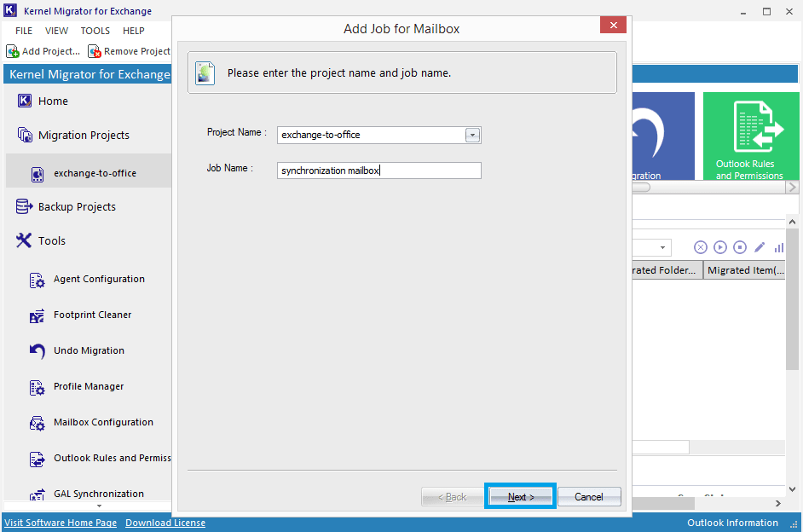Select Mailbox Configuration text in sidebar
Viewport: 803px width, 532px height.
coord(103,422)
